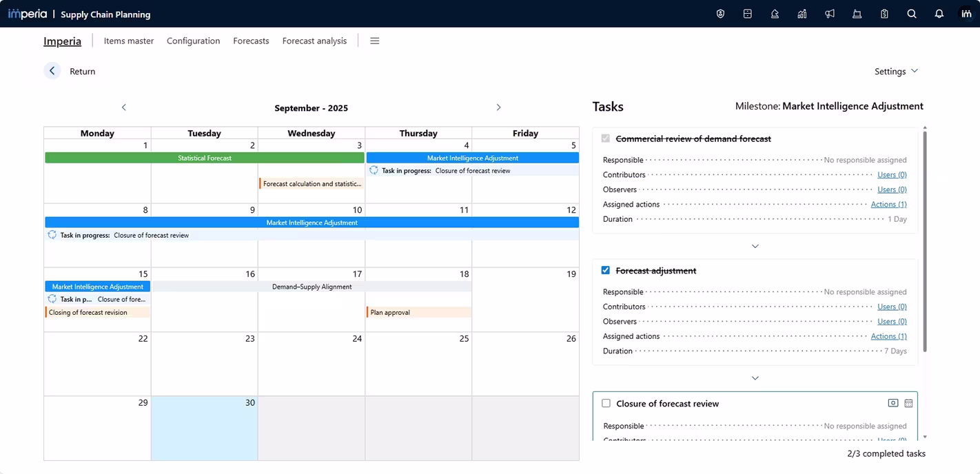This screenshot has width=980, height=474.
Task: Expand the Forecast adjustment task details chevron
Action: click(x=755, y=378)
